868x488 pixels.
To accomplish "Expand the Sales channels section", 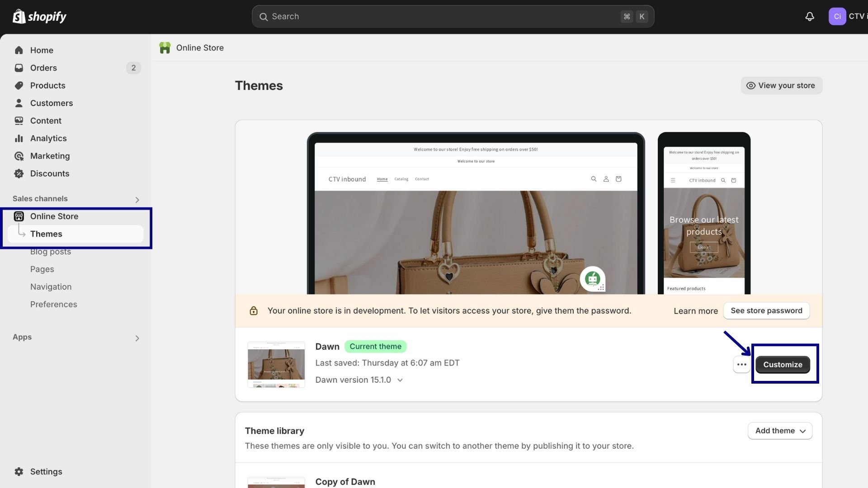I will pos(137,200).
